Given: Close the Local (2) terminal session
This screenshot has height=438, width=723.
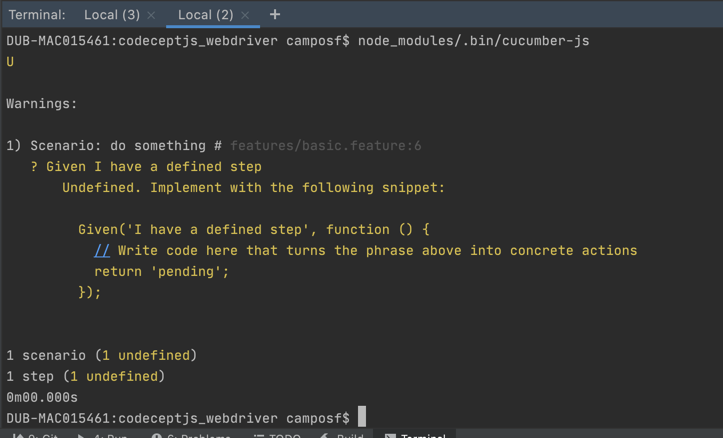Looking at the screenshot, I should tap(245, 15).
